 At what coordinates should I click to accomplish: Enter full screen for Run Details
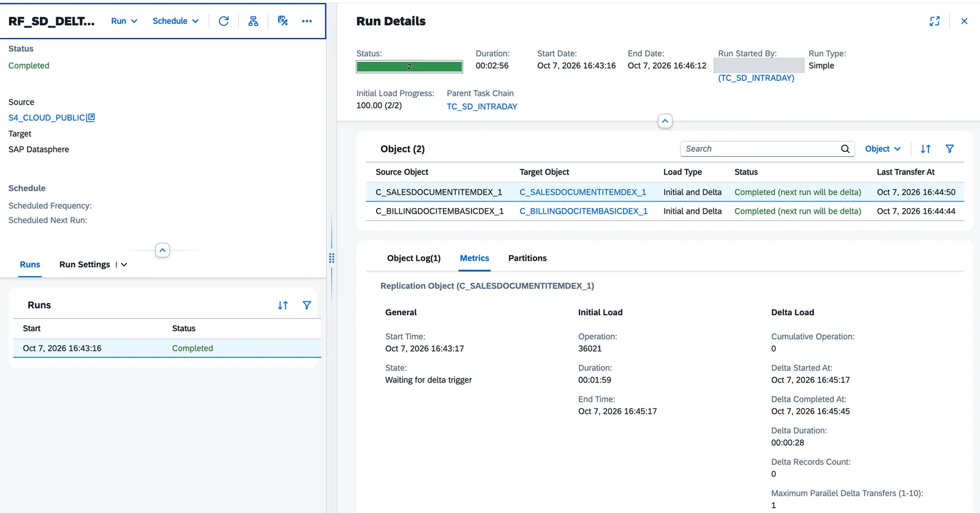(935, 21)
